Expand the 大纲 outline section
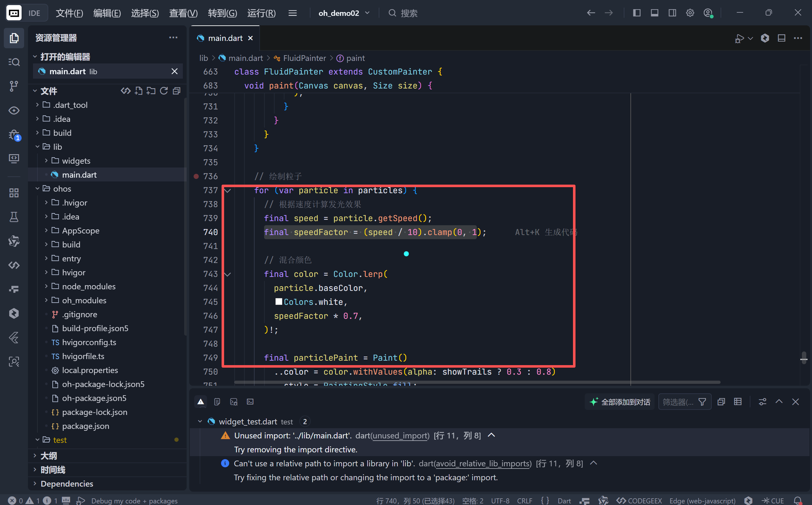The image size is (812, 505). (x=49, y=456)
